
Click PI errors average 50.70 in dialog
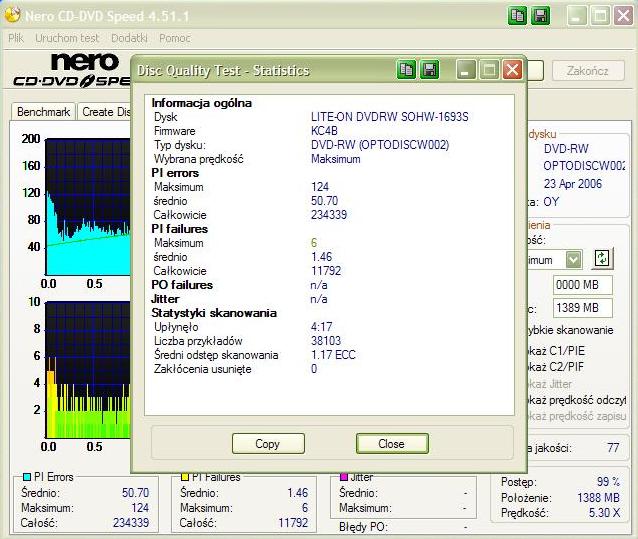pos(324,201)
